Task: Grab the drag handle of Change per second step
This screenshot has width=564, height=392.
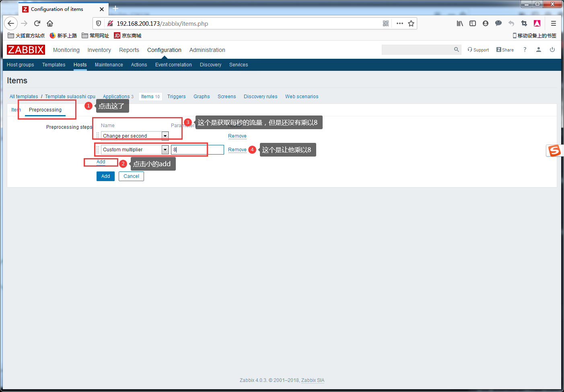Action: (x=98, y=136)
